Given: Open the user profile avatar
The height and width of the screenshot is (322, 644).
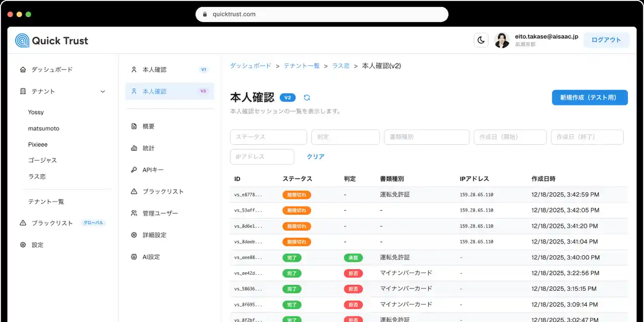Looking at the screenshot, I should tap(502, 40).
